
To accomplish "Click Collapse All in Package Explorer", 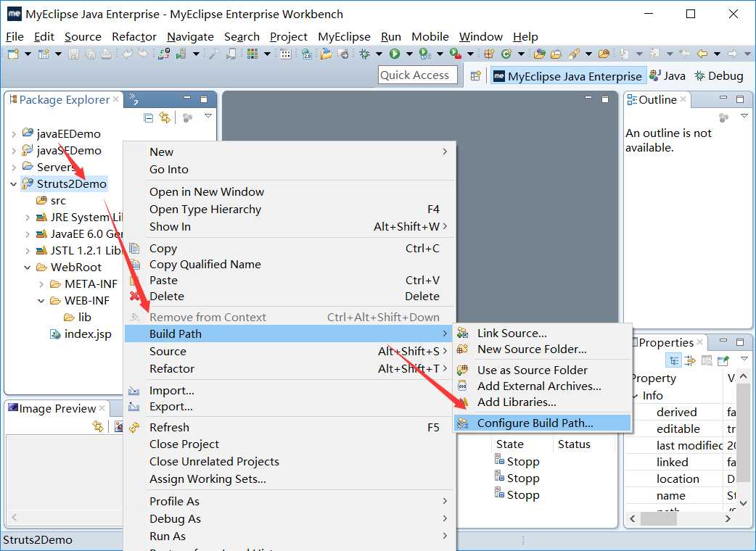I will click(x=149, y=117).
